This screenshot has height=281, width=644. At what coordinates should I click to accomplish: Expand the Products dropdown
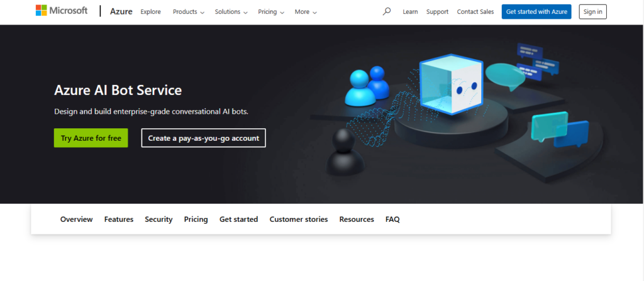pos(189,12)
